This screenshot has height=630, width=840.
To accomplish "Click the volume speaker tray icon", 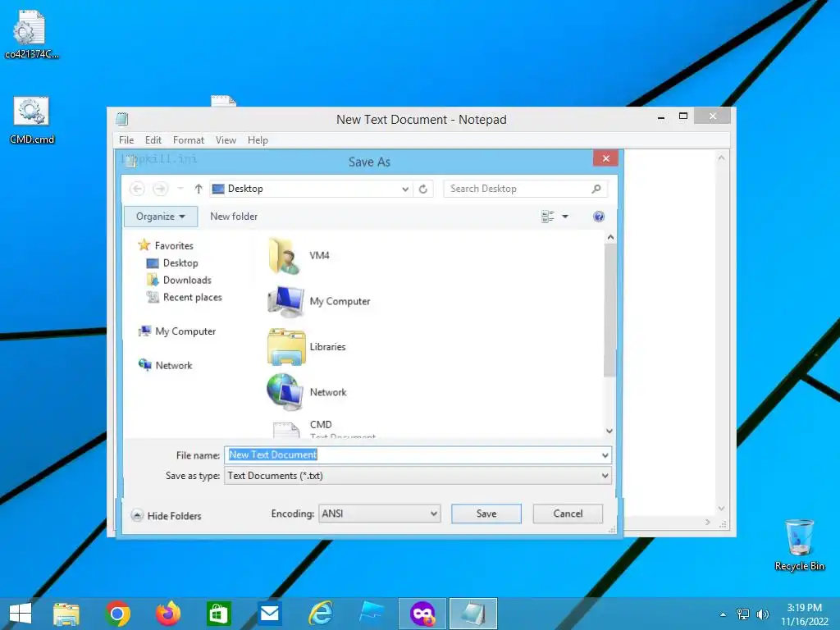I will [x=762, y=614].
